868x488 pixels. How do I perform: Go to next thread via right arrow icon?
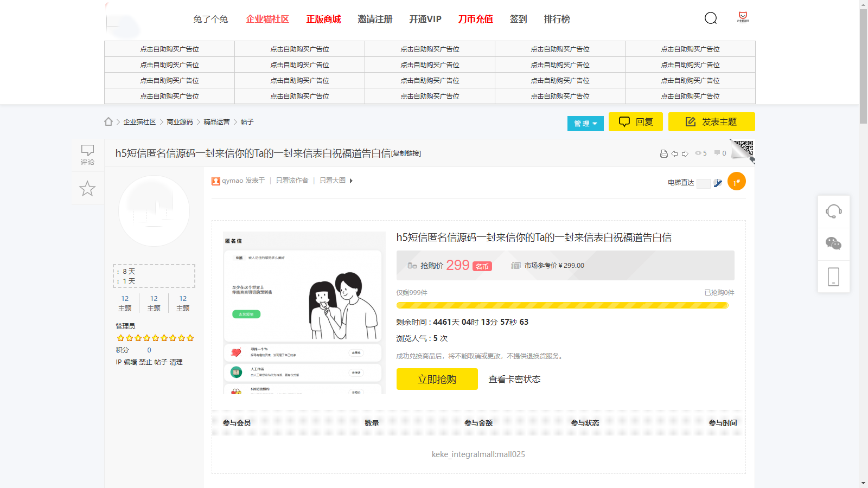[685, 153]
